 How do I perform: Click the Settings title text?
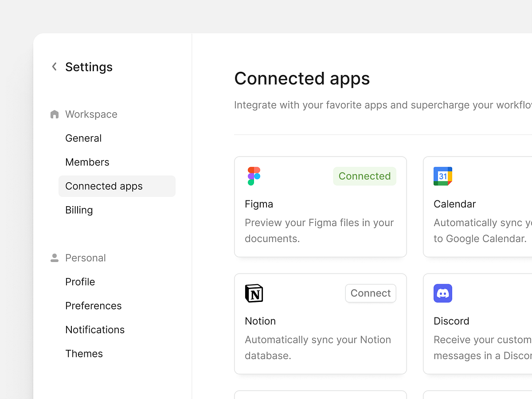pyautogui.click(x=89, y=67)
